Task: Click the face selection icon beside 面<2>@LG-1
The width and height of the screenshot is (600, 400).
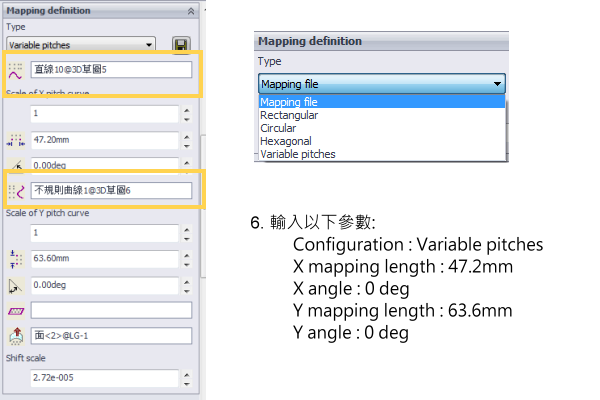Action: point(15,333)
